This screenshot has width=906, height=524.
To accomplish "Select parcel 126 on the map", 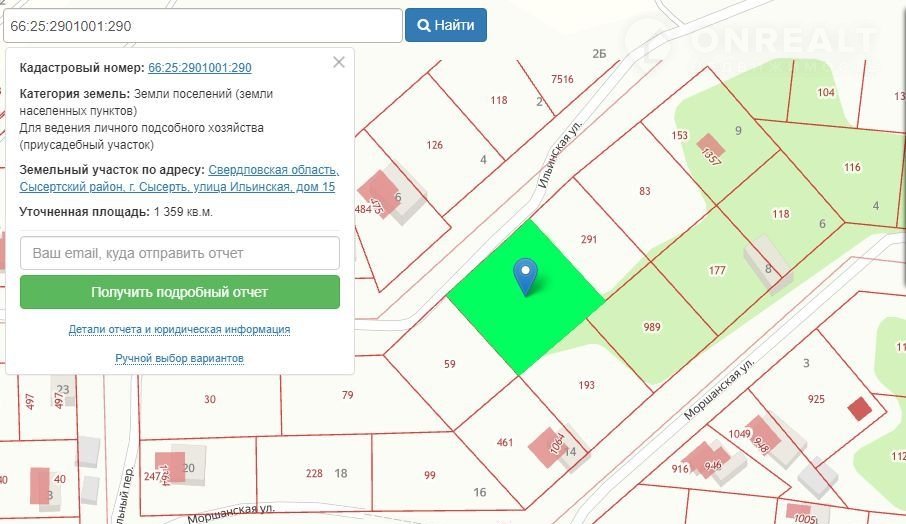I will 434,145.
